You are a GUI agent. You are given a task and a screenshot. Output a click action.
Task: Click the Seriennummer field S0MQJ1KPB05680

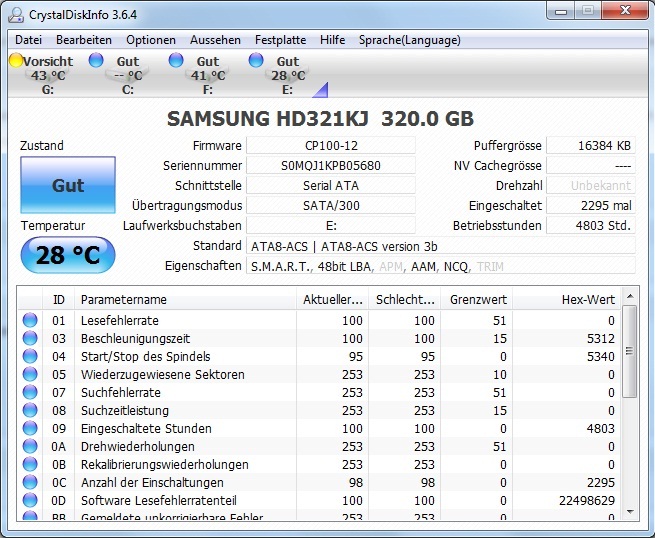331,165
